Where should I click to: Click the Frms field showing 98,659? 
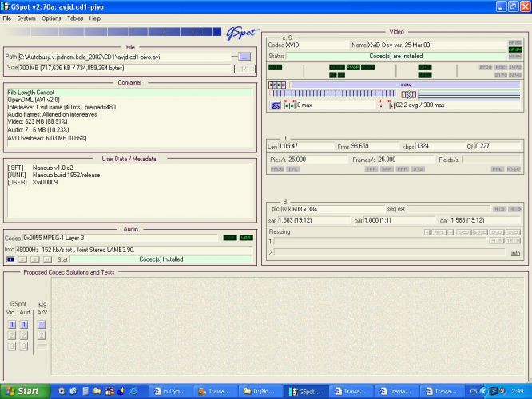click(x=375, y=146)
